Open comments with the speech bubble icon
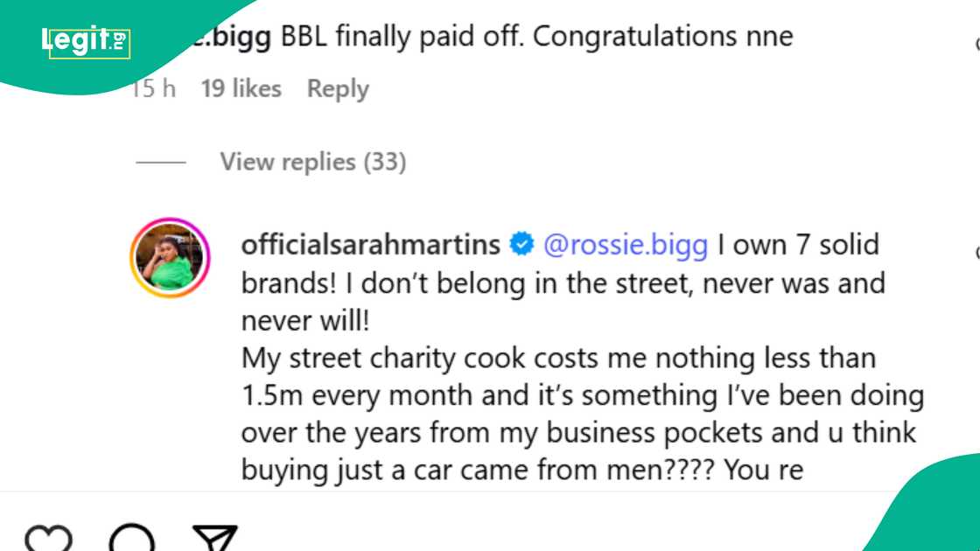This screenshot has height=551, width=980. (x=131, y=539)
